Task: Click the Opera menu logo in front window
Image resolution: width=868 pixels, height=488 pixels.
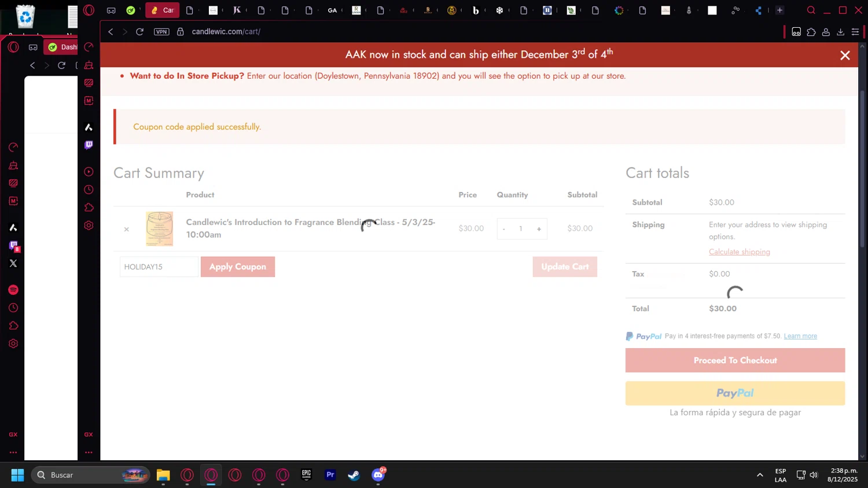Action: 89,10
